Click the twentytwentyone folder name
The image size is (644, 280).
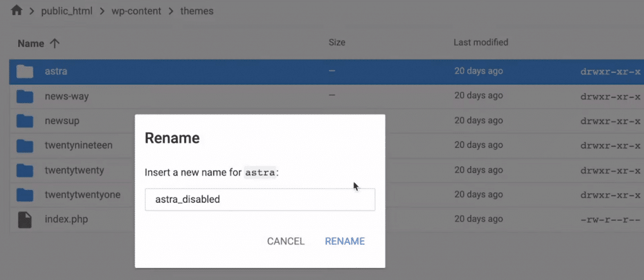[82, 194]
